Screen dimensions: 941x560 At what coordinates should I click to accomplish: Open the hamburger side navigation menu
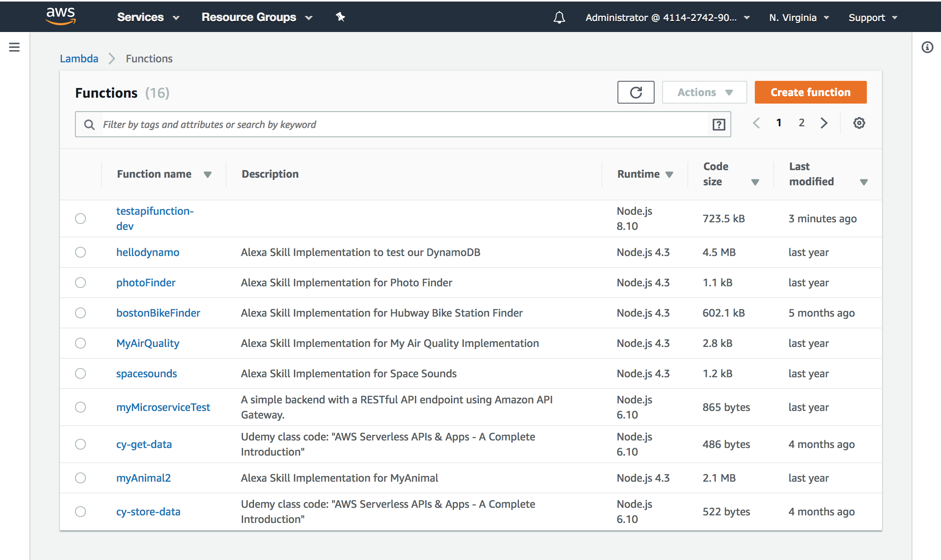tap(14, 47)
